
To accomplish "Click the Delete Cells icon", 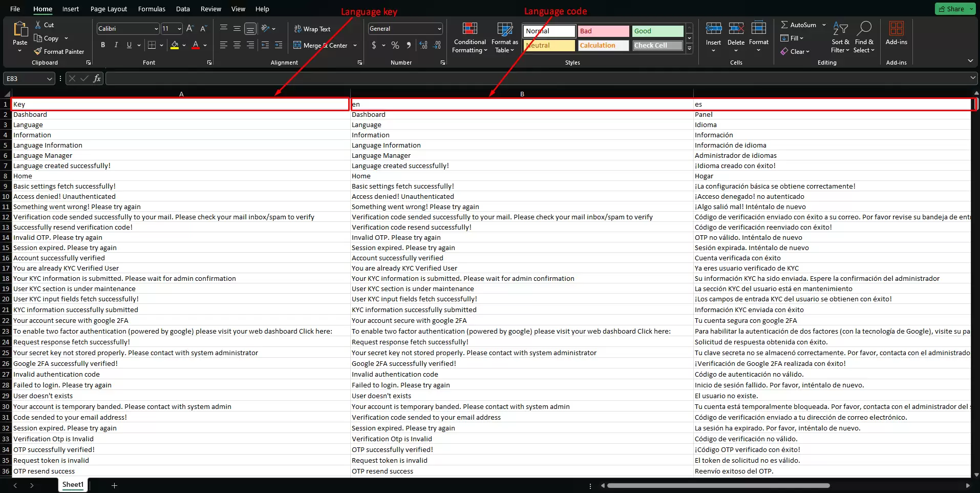I will coord(736,28).
